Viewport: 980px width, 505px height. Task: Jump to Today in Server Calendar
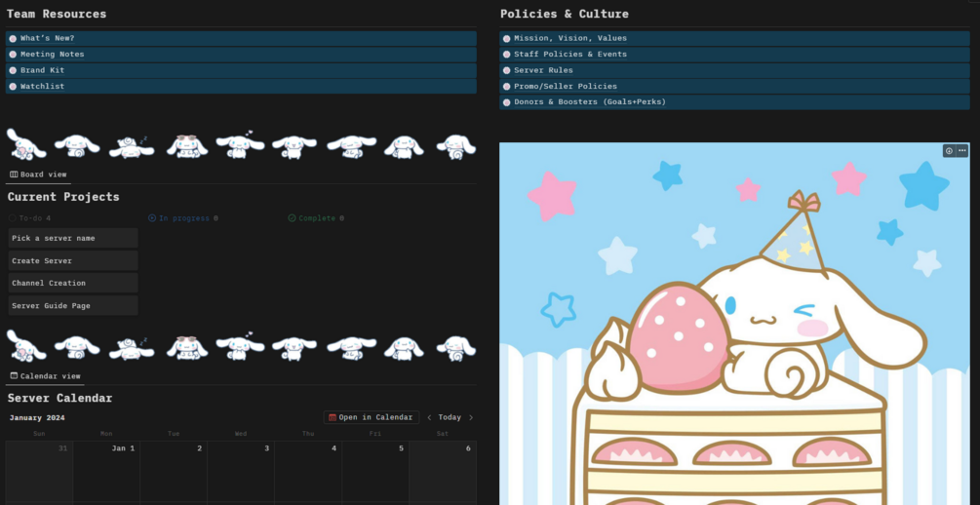(x=450, y=417)
